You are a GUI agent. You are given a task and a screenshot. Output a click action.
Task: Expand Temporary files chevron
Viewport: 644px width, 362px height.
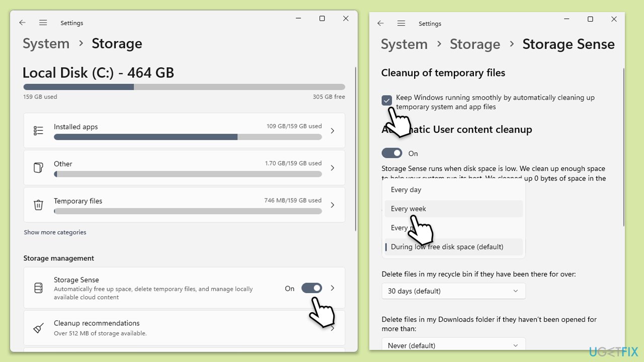(332, 205)
